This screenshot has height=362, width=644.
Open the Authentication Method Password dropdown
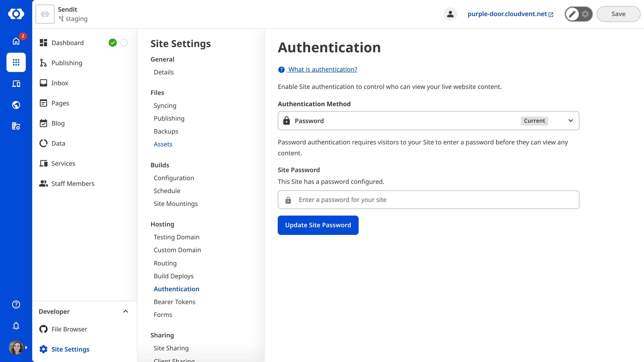[x=428, y=121]
